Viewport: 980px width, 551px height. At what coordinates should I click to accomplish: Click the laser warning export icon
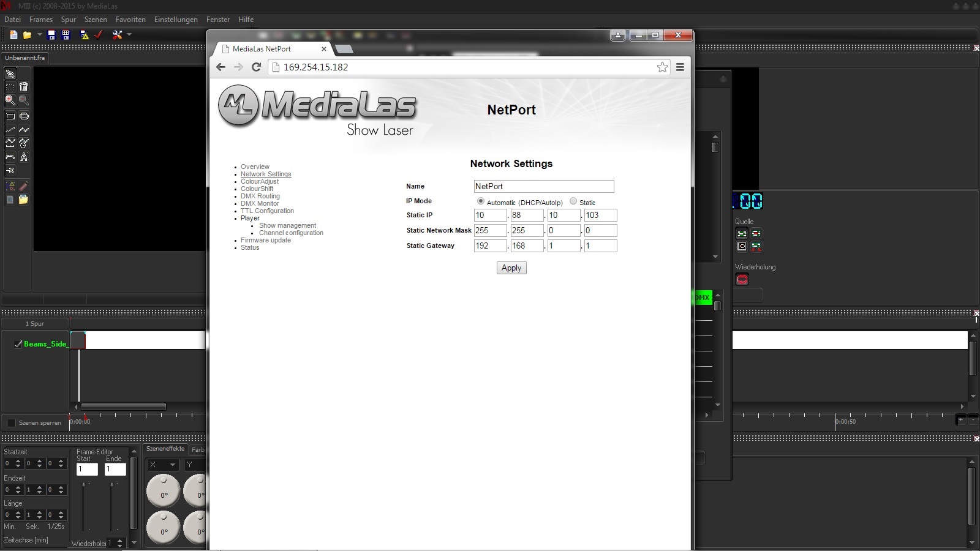[x=85, y=35]
